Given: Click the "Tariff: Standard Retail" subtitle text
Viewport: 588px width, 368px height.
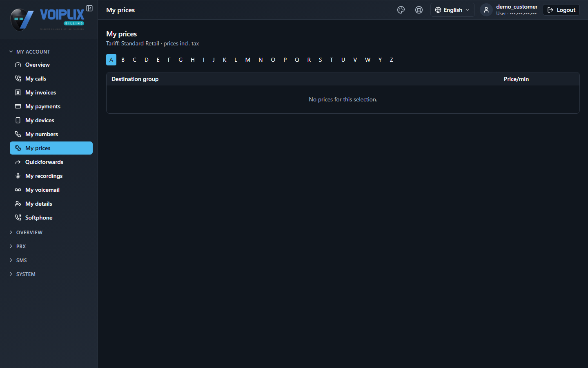Looking at the screenshot, I should 133,43.
